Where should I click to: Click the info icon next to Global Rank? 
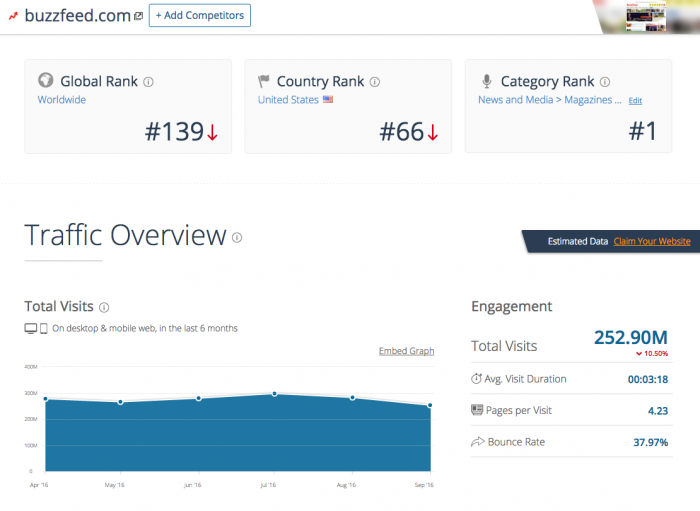pyautogui.click(x=148, y=82)
